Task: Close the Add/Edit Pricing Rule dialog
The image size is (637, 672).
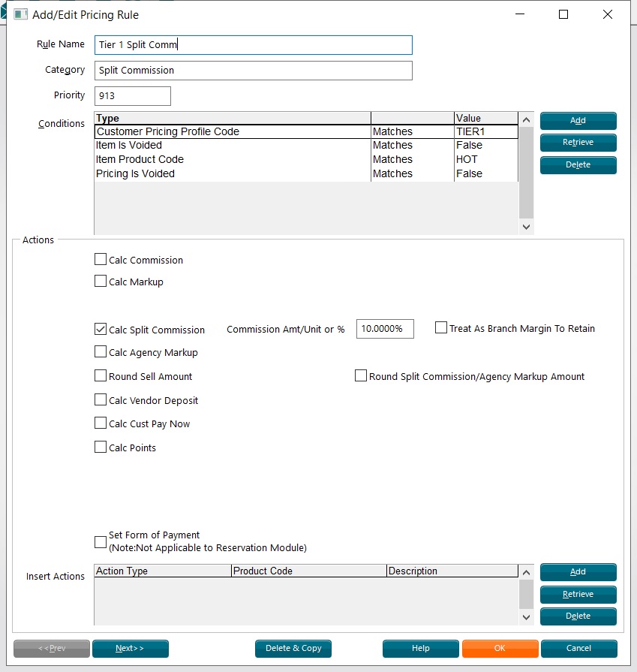Action: click(x=608, y=14)
